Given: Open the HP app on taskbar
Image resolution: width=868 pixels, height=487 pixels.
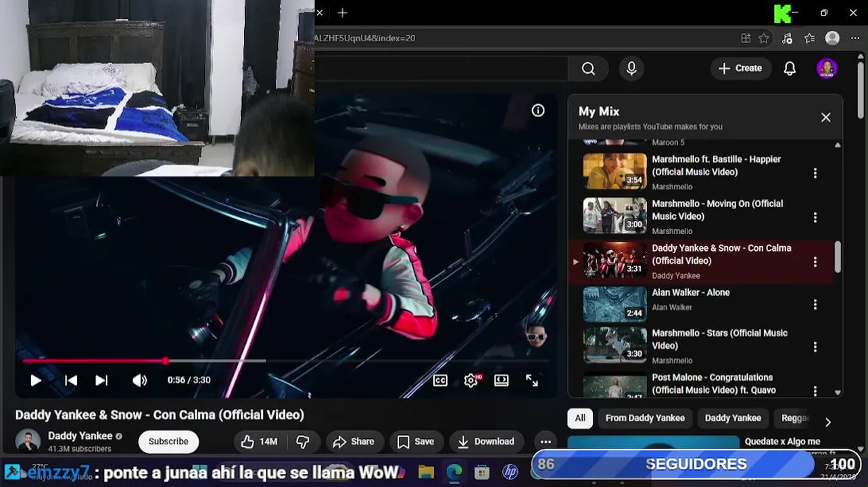Looking at the screenshot, I should (x=510, y=471).
